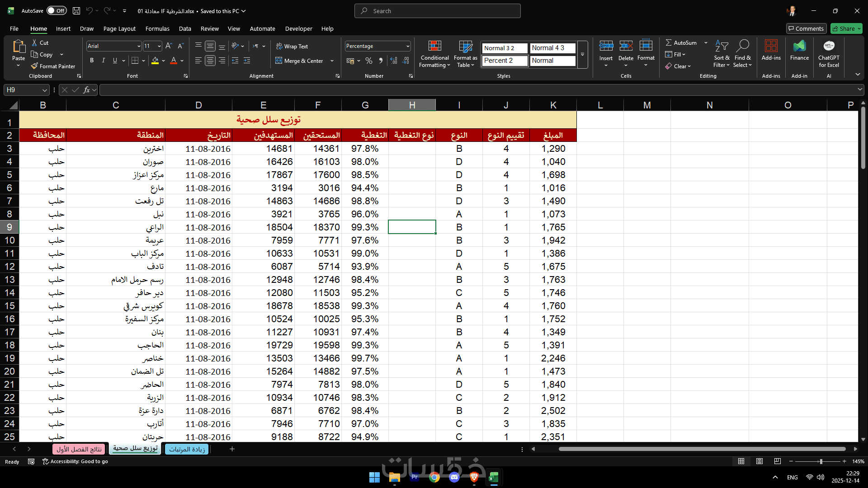Click the Format Painter brush icon
Viewport: 868px width, 488px height.
click(x=34, y=66)
